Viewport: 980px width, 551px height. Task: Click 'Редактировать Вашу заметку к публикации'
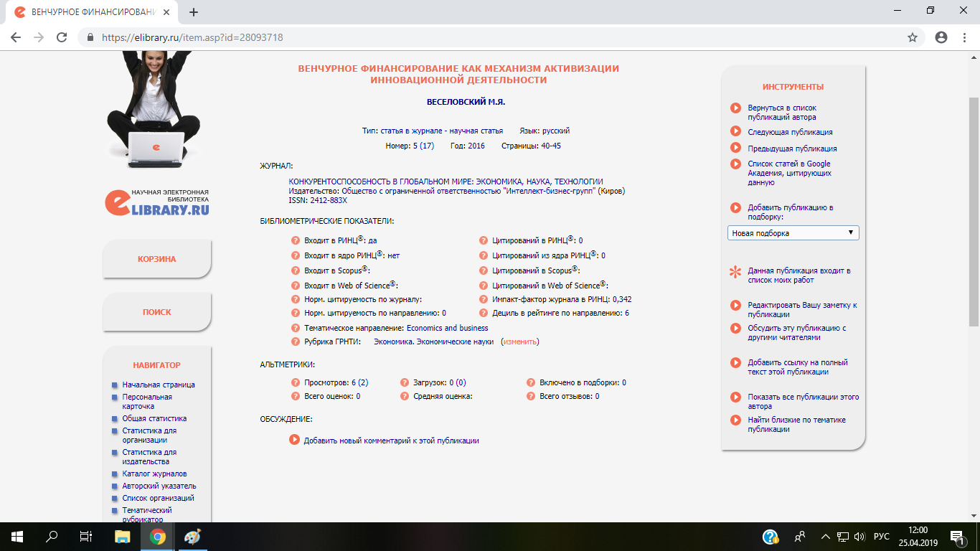802,309
